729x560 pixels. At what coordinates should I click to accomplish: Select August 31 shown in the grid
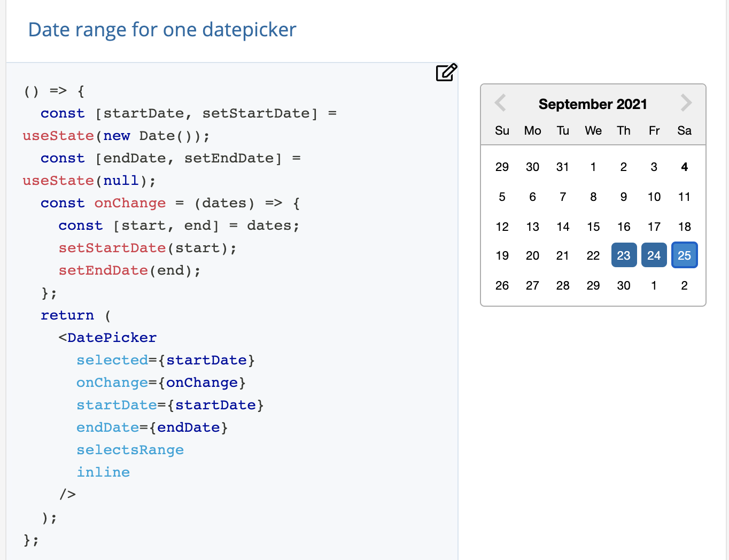coord(563,167)
